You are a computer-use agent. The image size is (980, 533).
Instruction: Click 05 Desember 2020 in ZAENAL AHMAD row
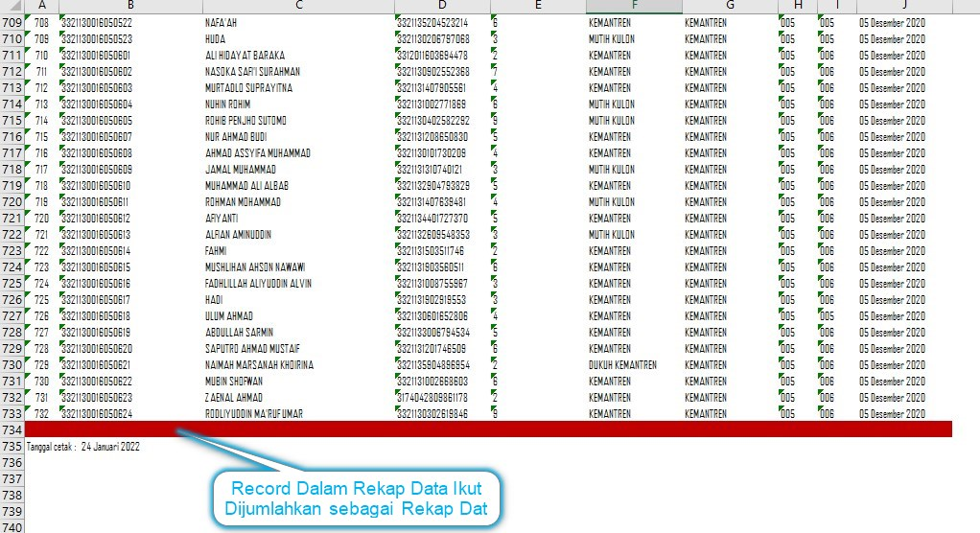tap(904, 398)
